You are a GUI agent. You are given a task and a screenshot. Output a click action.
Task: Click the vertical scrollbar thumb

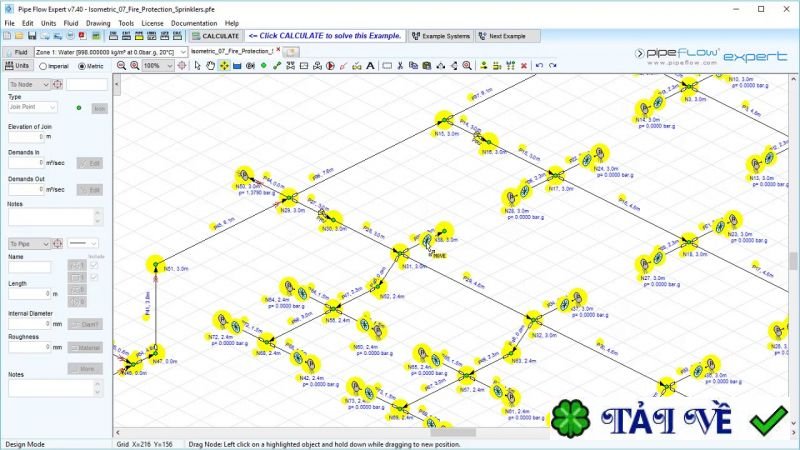793,262
